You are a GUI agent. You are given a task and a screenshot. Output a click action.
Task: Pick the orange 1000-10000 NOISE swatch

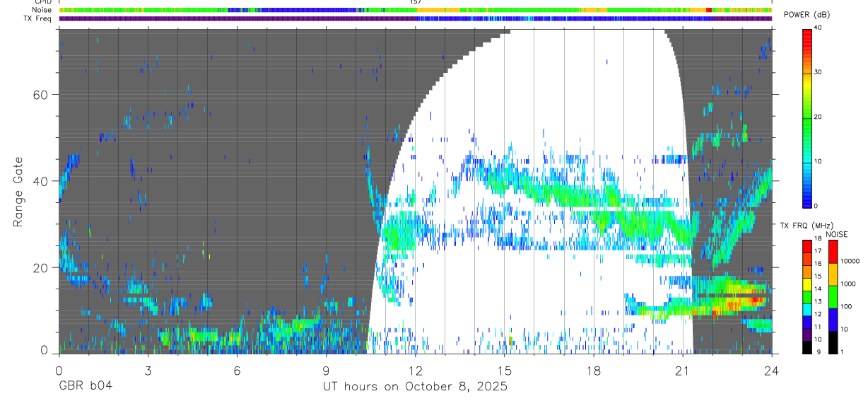tap(833, 274)
